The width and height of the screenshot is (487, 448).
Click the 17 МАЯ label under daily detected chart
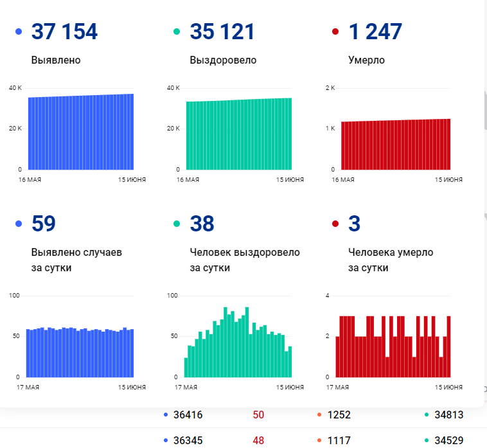(28, 388)
